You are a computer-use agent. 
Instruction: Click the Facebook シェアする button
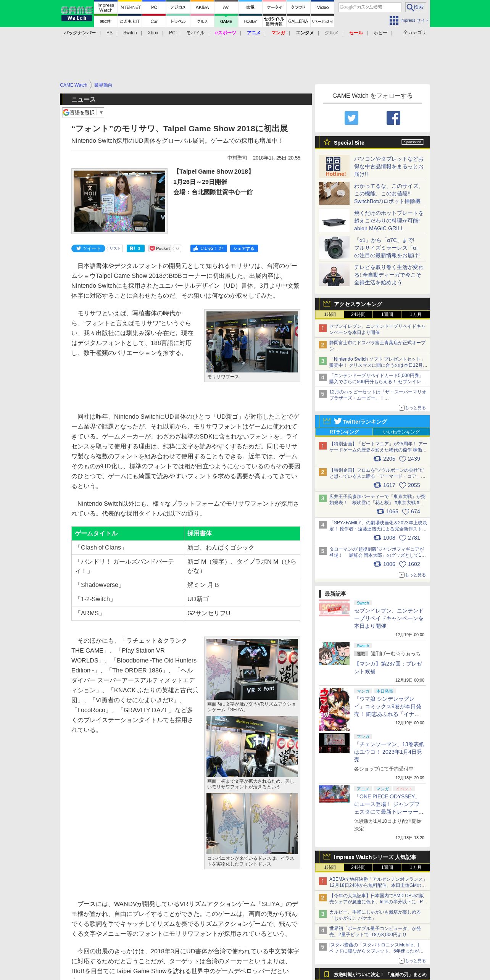tap(243, 248)
